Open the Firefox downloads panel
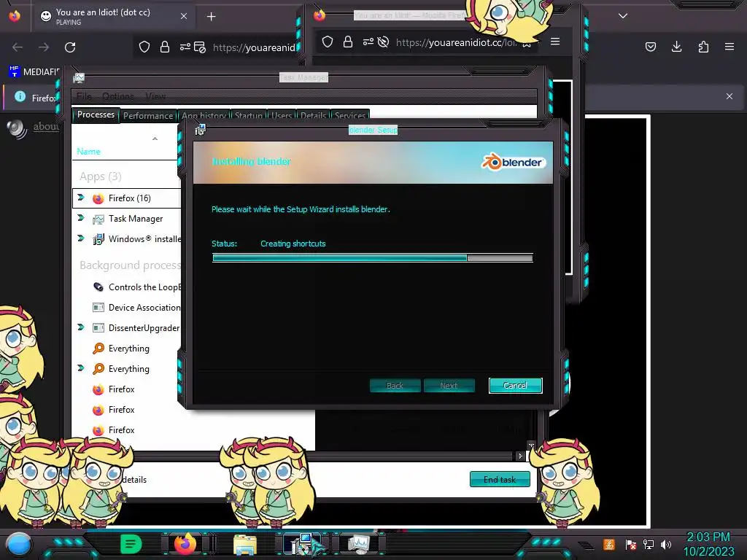747x560 pixels. (676, 47)
